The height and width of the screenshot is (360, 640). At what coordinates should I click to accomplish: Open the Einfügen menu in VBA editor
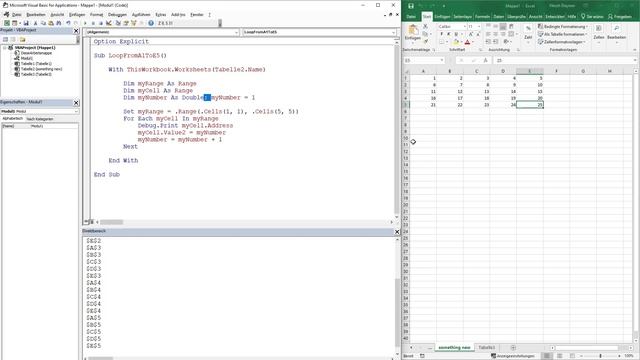pos(77,15)
